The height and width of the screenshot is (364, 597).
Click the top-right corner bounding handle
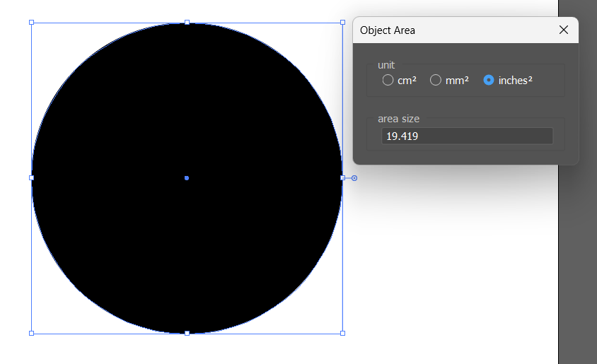(x=342, y=23)
